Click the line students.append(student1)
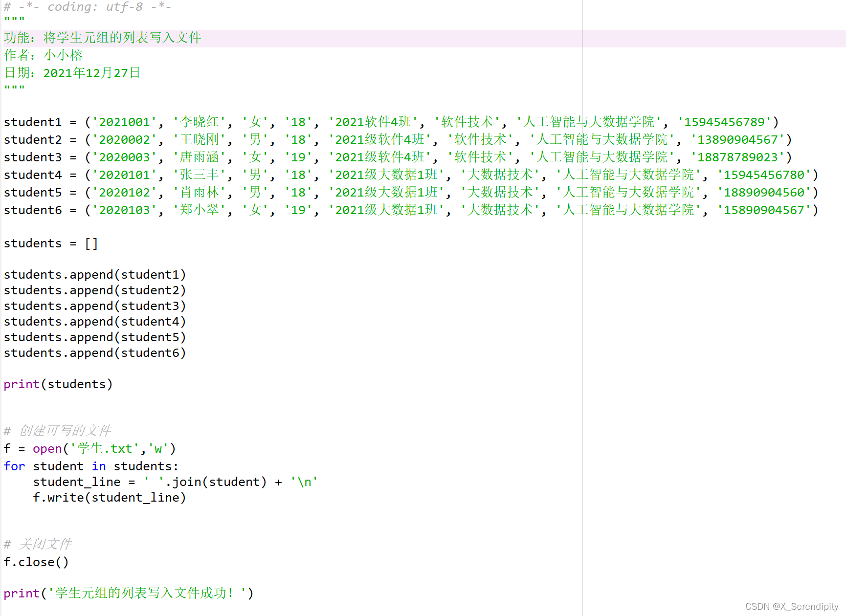 [x=95, y=274]
